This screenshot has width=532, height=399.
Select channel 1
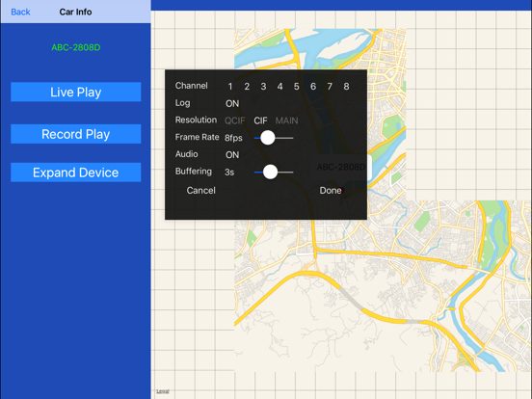point(230,86)
